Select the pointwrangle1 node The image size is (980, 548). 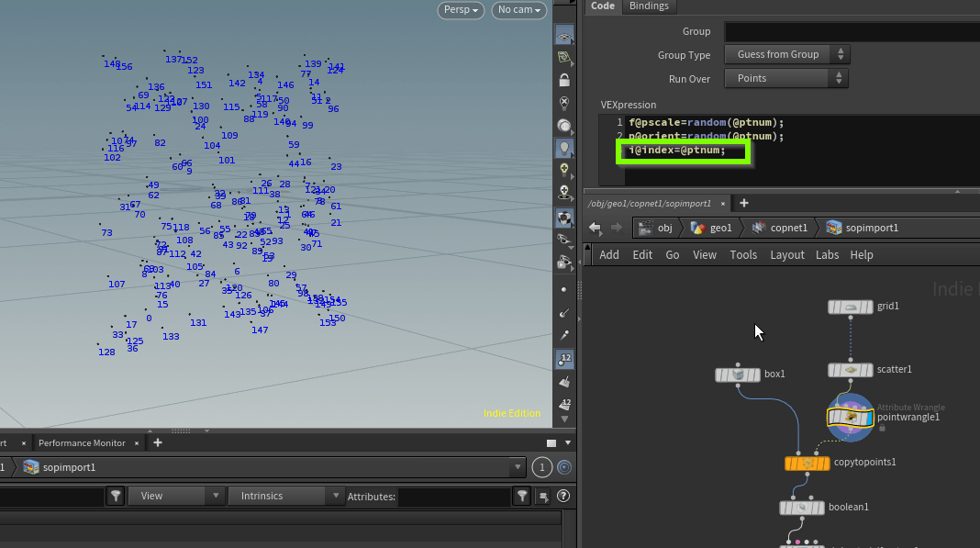coord(850,418)
